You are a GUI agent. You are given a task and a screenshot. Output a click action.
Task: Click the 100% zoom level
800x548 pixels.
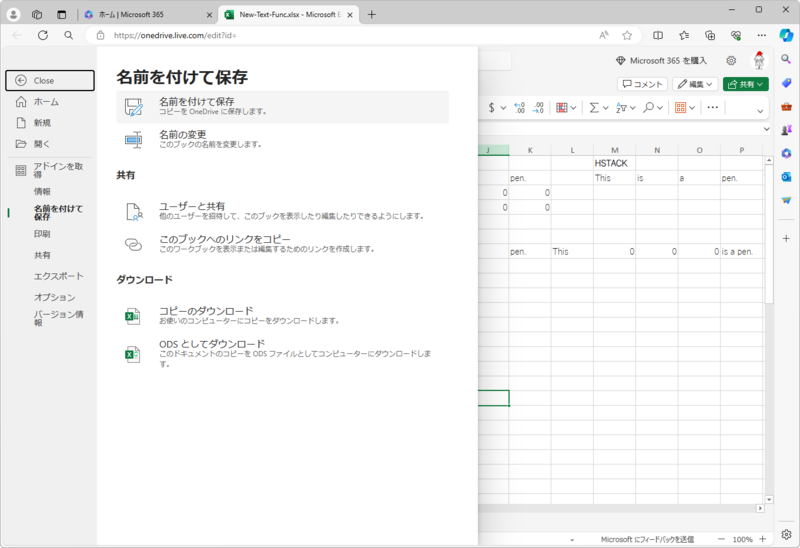(742, 539)
